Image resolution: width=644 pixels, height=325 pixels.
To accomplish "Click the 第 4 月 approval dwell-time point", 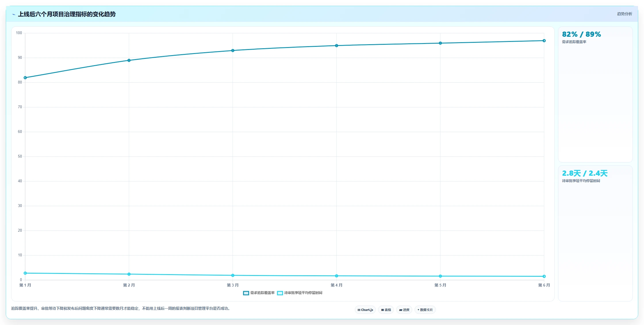I will (x=336, y=276).
